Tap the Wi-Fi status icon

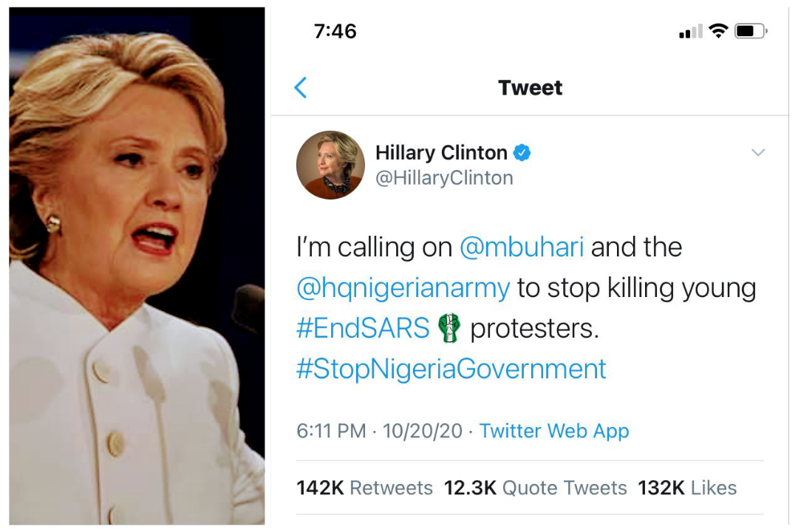(719, 31)
